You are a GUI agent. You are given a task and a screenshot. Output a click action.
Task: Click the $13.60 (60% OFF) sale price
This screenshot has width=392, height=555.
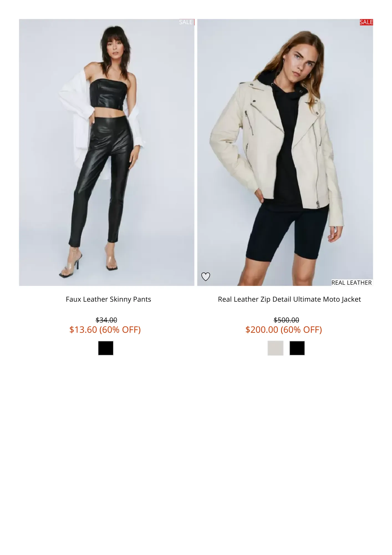[x=105, y=330]
